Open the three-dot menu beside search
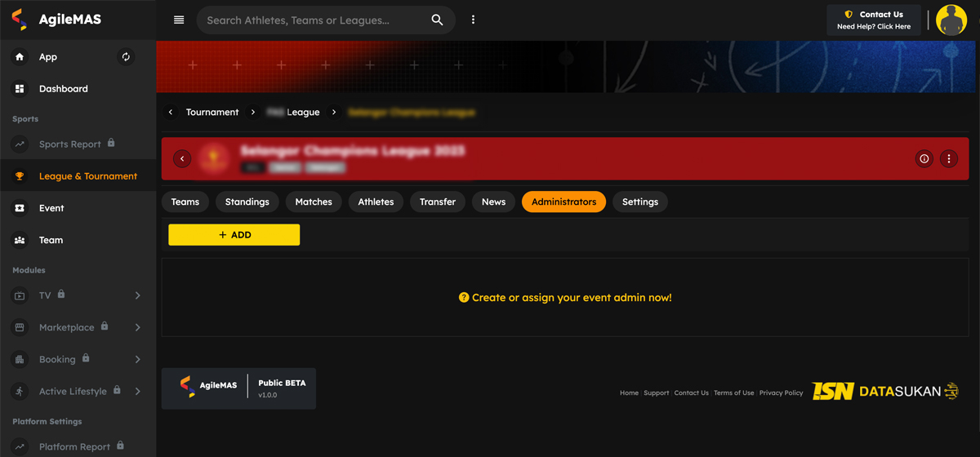This screenshot has height=457, width=980. coord(473,20)
